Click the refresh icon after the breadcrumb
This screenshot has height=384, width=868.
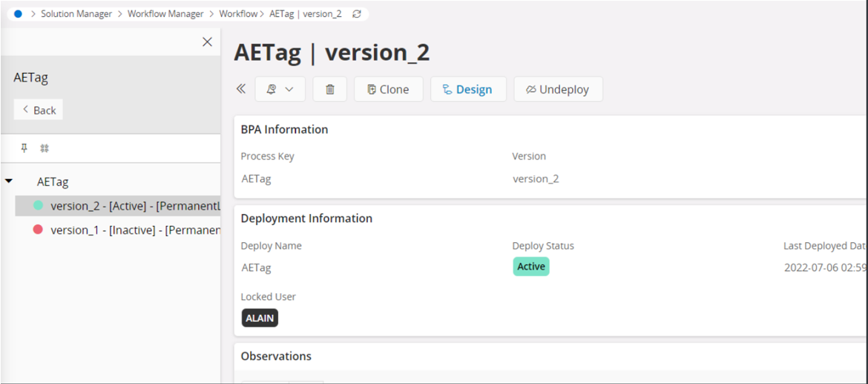point(357,14)
